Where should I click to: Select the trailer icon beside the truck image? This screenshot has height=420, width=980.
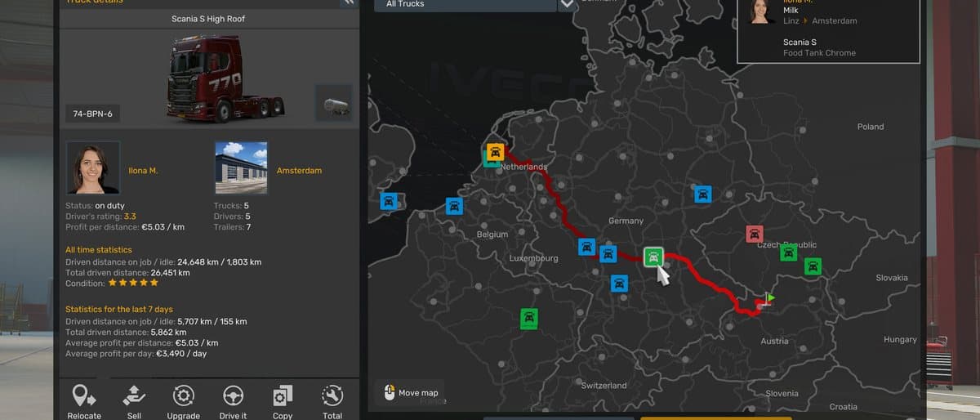coord(334,102)
